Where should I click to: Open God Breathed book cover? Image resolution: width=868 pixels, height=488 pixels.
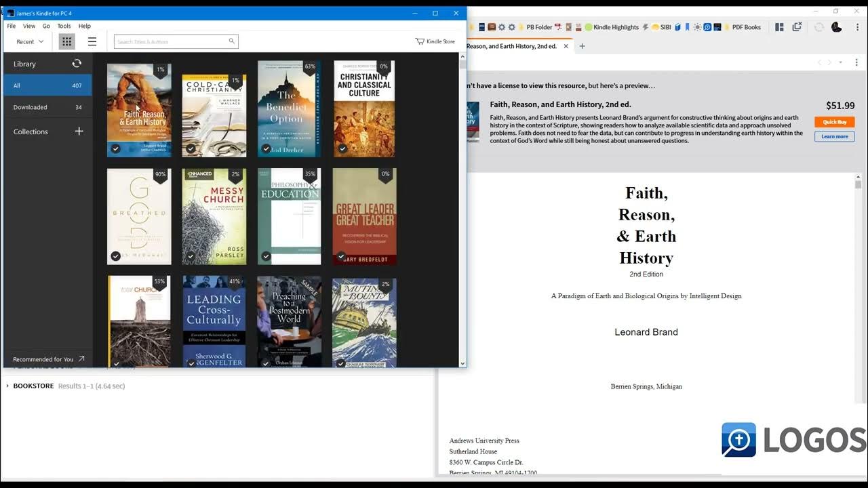coord(139,216)
